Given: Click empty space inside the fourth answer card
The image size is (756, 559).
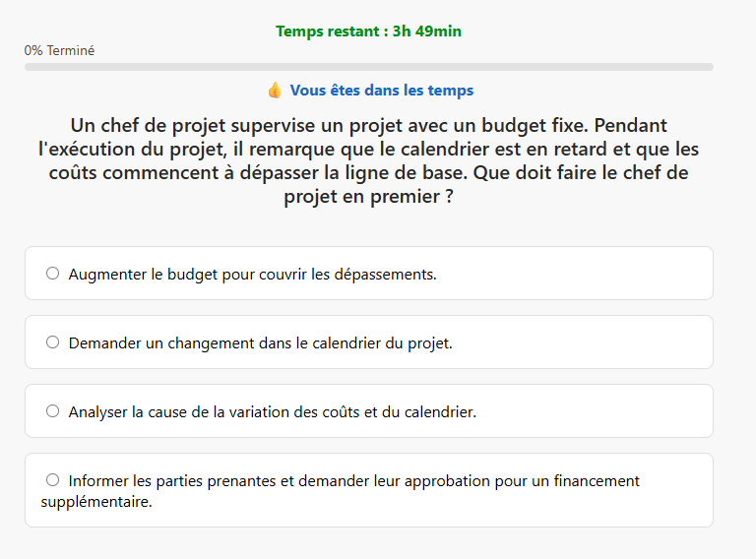Looking at the screenshot, I should pos(492,504).
